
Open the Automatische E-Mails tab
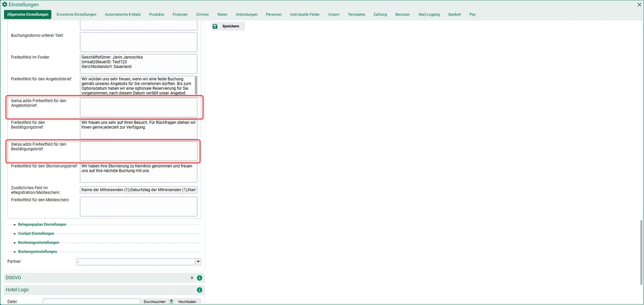(123, 14)
